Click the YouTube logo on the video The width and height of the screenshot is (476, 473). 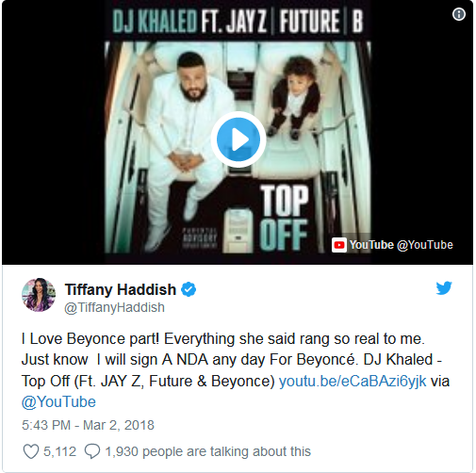[x=339, y=245]
